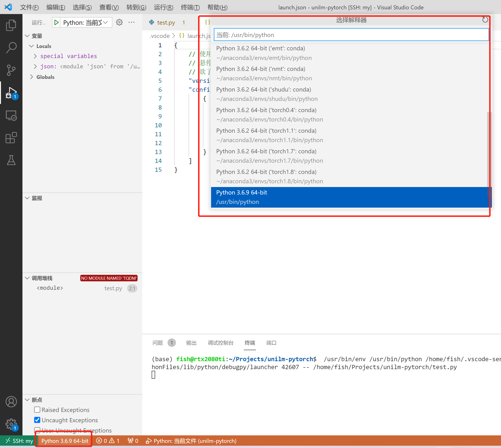Expand the Globals section

(x=32, y=77)
